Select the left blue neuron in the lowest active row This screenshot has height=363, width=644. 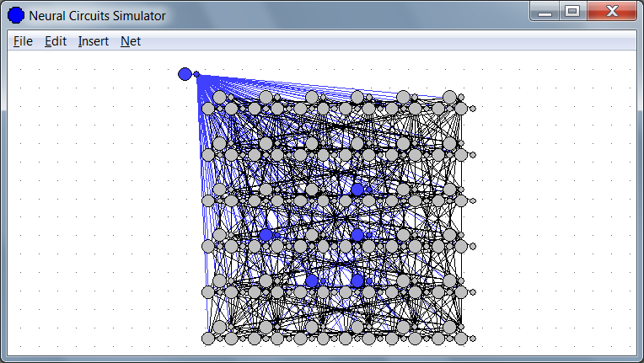click(x=312, y=280)
